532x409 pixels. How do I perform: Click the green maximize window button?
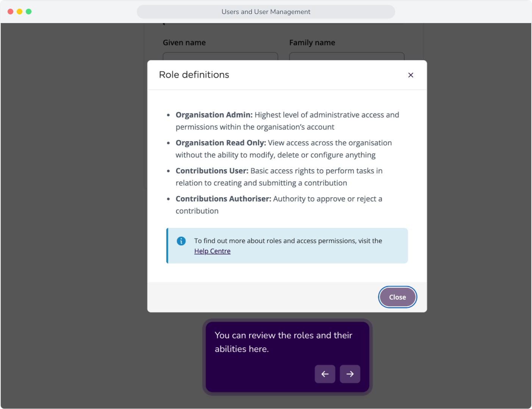pyautogui.click(x=29, y=12)
